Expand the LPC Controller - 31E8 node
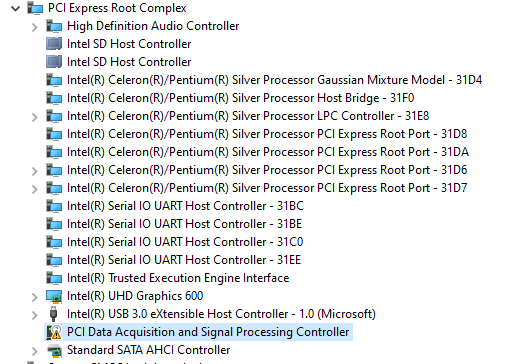513x364 pixels. tap(34, 117)
